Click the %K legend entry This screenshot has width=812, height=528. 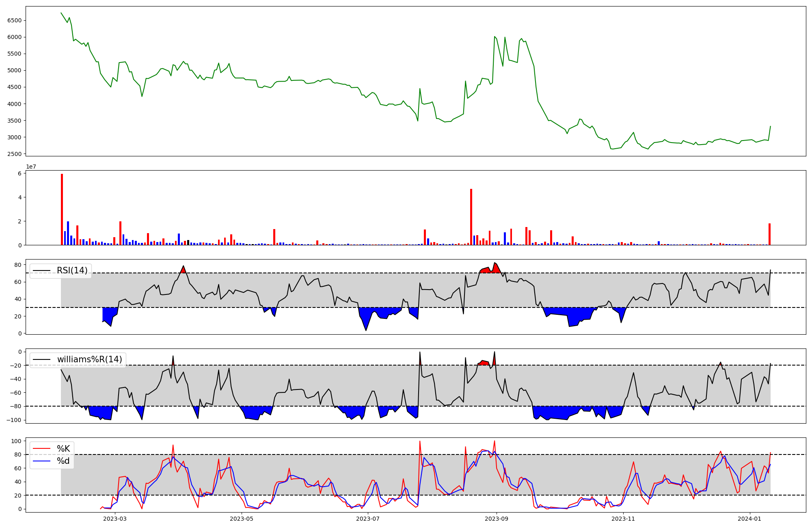(x=63, y=449)
